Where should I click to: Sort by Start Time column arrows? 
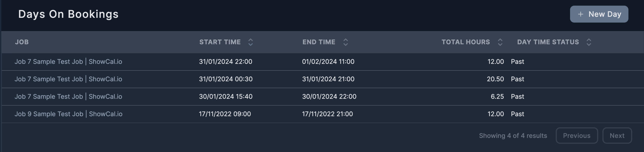pyautogui.click(x=250, y=42)
